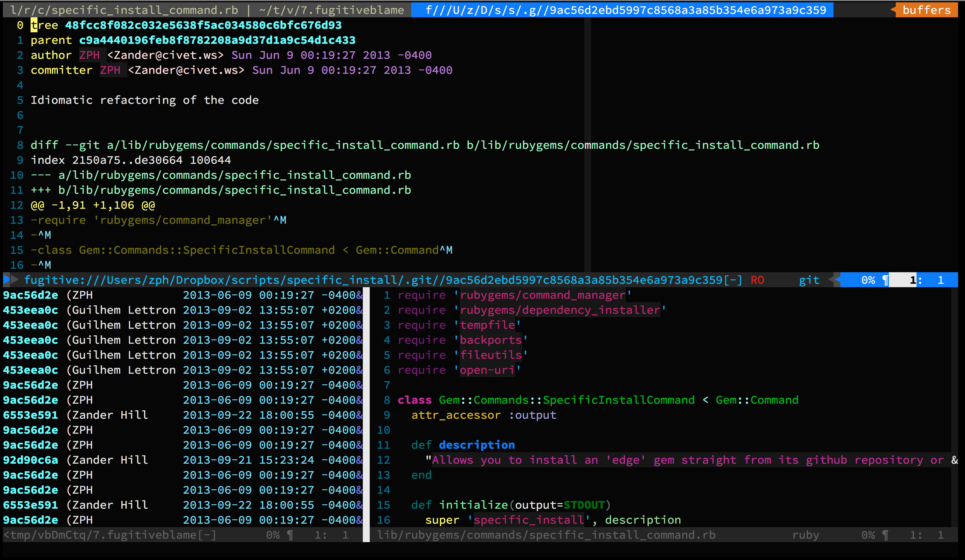Click the line:column '1: 1' in the active status line
Screen dimensions: 965x560
click(927, 280)
